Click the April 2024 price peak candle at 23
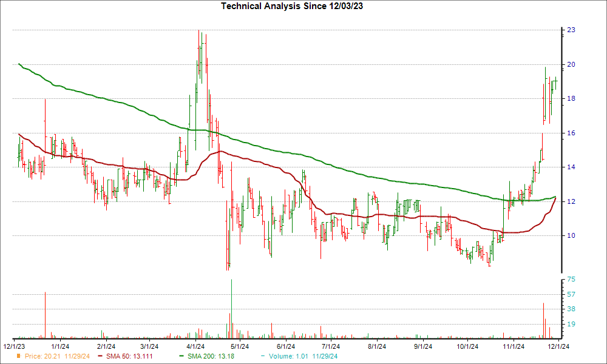The height and width of the screenshot is (364, 607). tap(198, 52)
